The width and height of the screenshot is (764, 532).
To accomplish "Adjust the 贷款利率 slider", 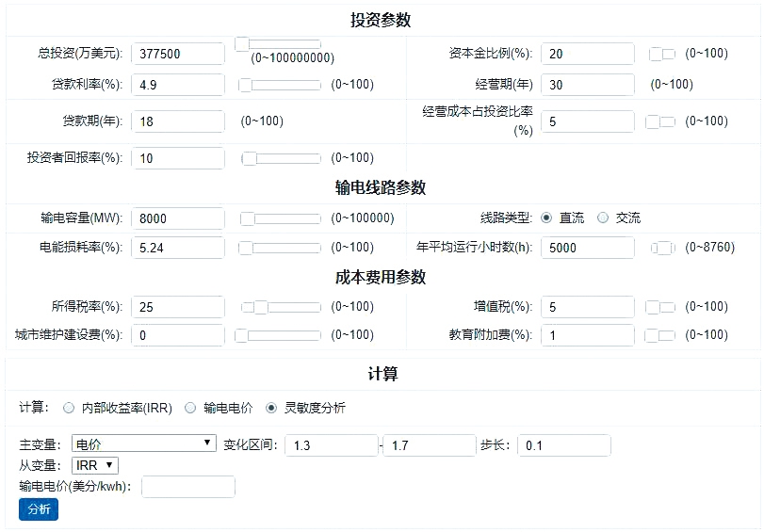I will click(280, 85).
